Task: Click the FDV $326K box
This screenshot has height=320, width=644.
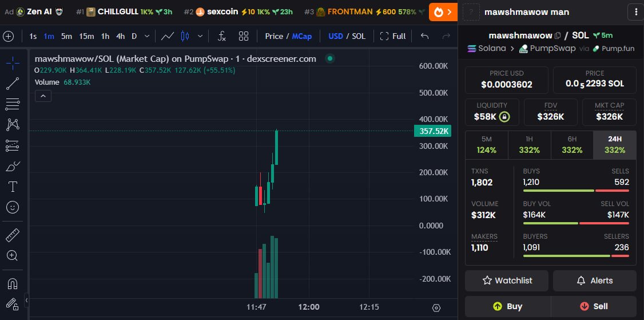Action: click(x=551, y=112)
